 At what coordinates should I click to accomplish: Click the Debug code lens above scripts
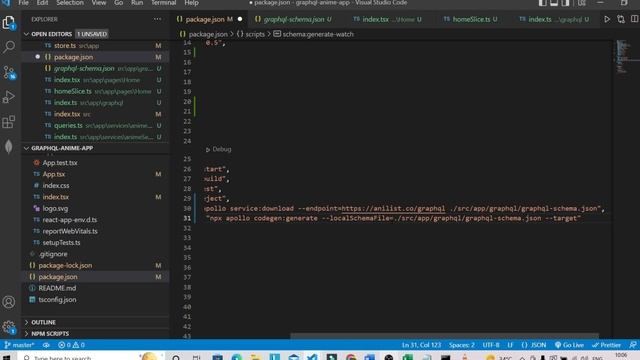click(219, 149)
